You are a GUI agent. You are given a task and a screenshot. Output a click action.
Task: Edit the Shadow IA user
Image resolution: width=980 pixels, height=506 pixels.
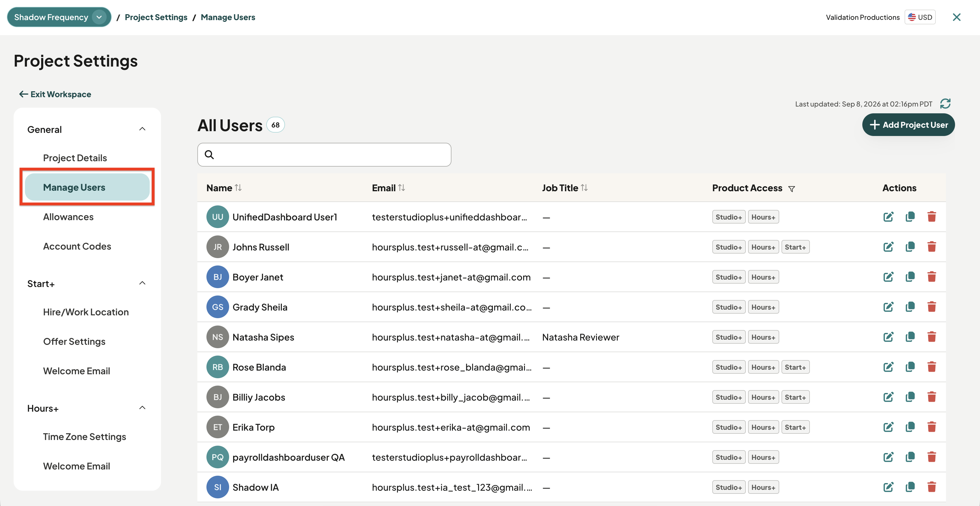(x=888, y=487)
